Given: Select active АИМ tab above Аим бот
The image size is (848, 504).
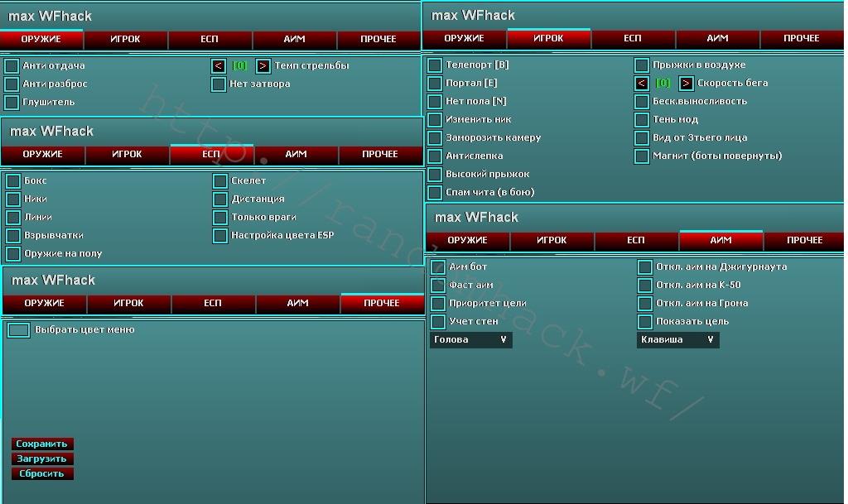Looking at the screenshot, I should tap(721, 240).
